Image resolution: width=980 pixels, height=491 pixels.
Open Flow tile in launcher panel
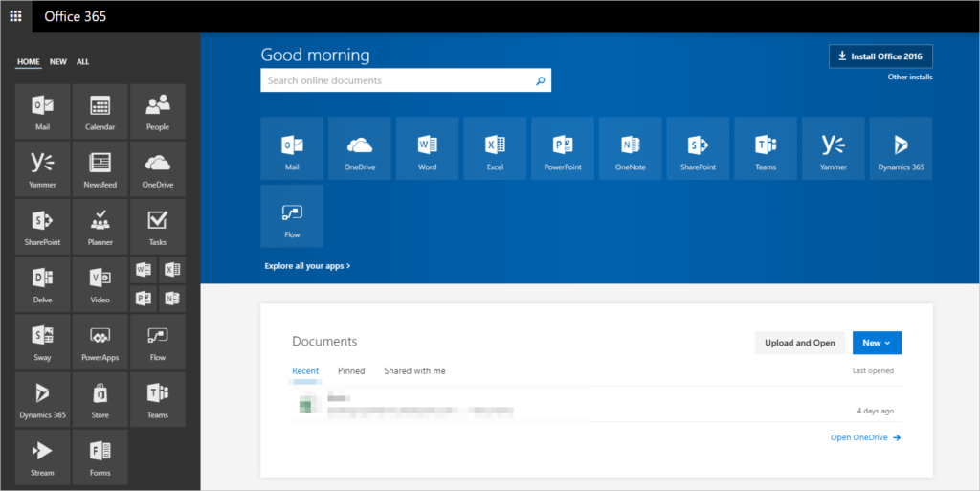[x=158, y=342]
